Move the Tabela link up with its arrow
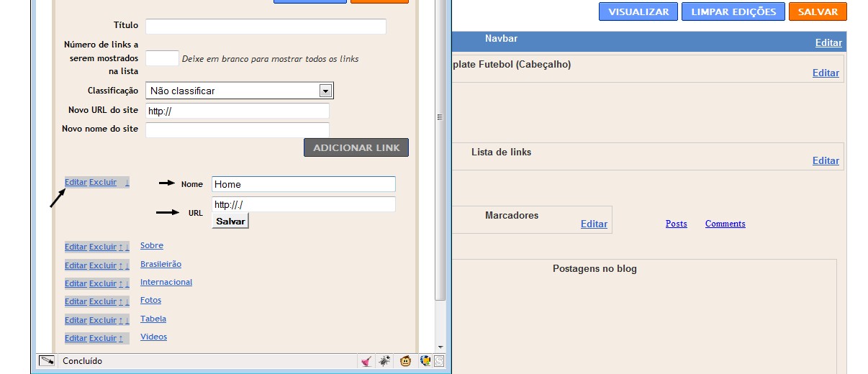Screen dimensions: 868x374 click(x=121, y=320)
